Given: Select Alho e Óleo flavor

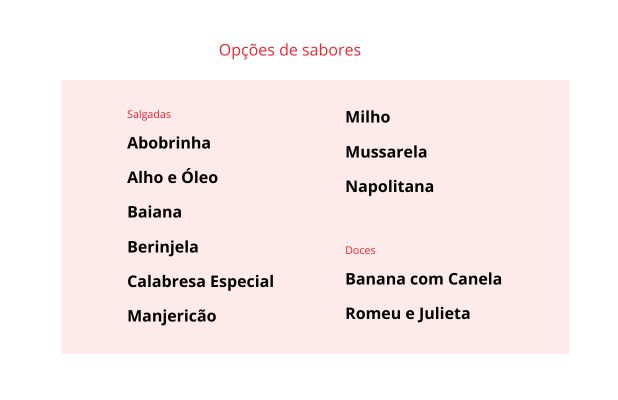Looking at the screenshot, I should [172, 177].
